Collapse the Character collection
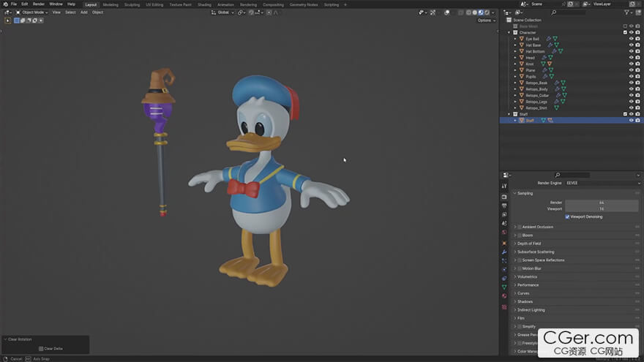Viewport: 644px width, 362px height. tap(509, 32)
